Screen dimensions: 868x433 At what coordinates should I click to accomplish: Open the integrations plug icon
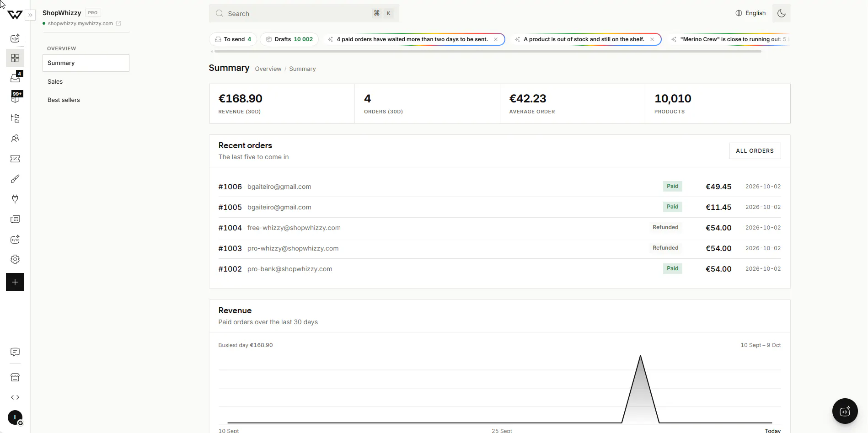tap(15, 199)
